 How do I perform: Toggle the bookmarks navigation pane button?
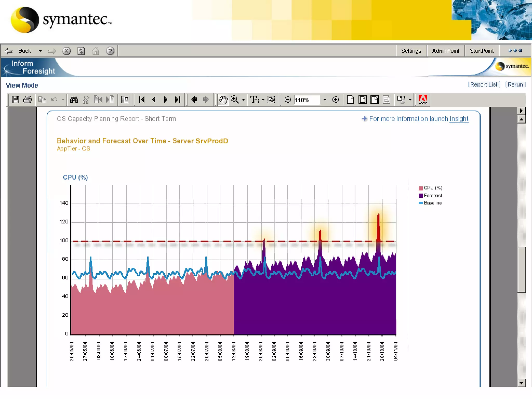(125, 100)
